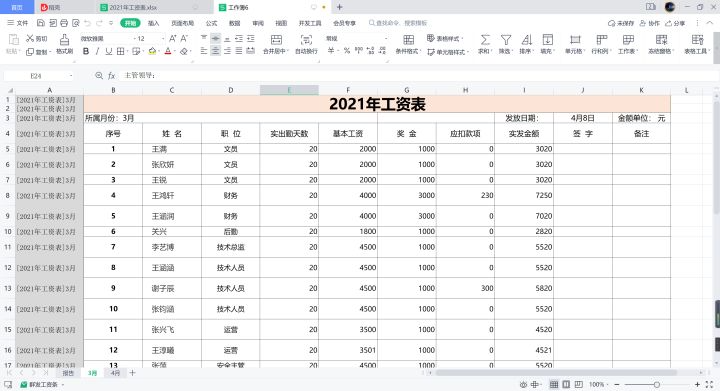
Task: Increase font size with the A+ icon
Action: pyautogui.click(x=173, y=39)
